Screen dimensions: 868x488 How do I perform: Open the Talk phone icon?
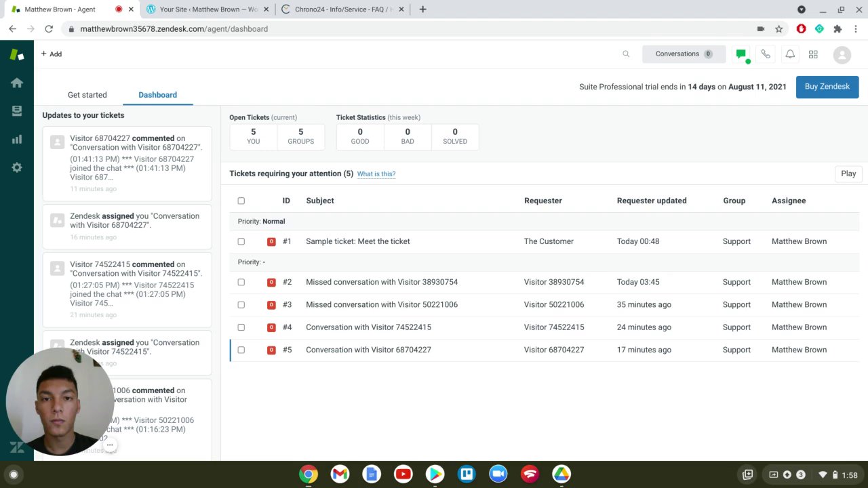766,54
